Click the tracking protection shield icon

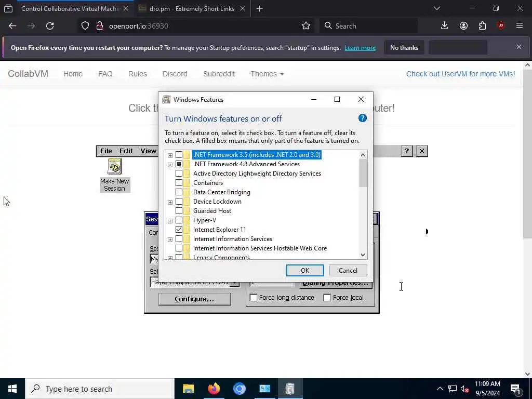click(85, 26)
